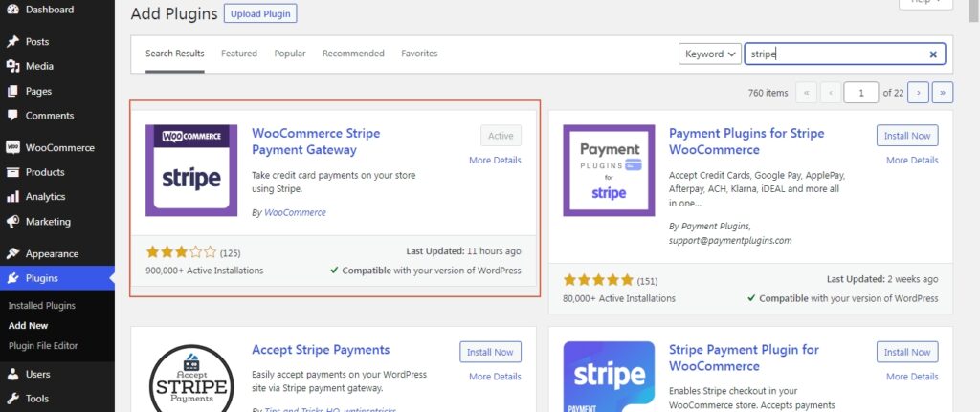Click the Upload Plugin button
Screen dimensions: 980x412
[260, 13]
